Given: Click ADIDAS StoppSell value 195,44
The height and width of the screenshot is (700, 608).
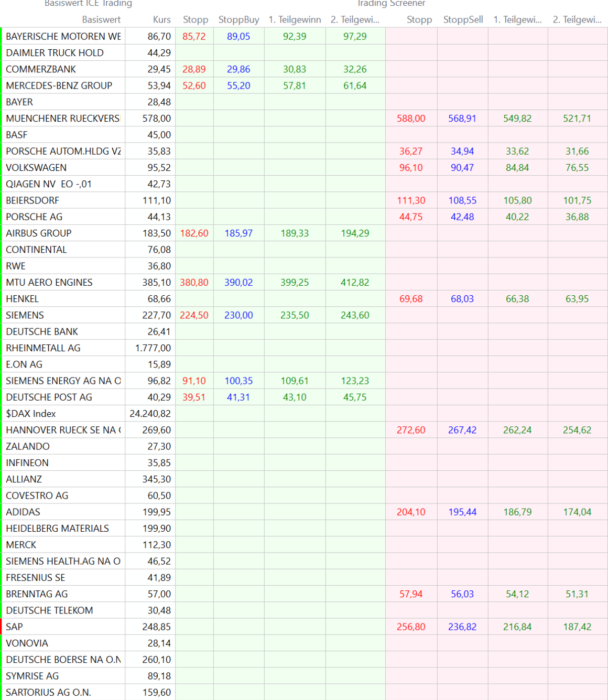Looking at the screenshot, I should click(462, 512).
